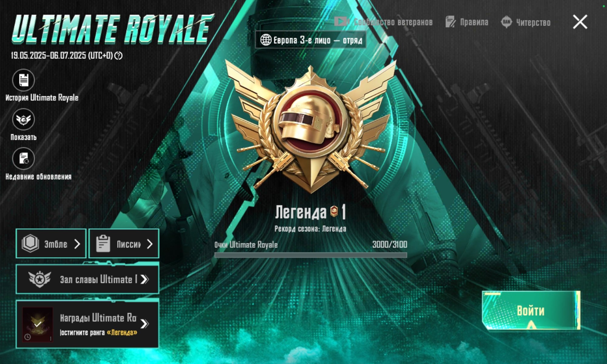Click the Показать wings badge icon
607x364 pixels.
[23, 120]
